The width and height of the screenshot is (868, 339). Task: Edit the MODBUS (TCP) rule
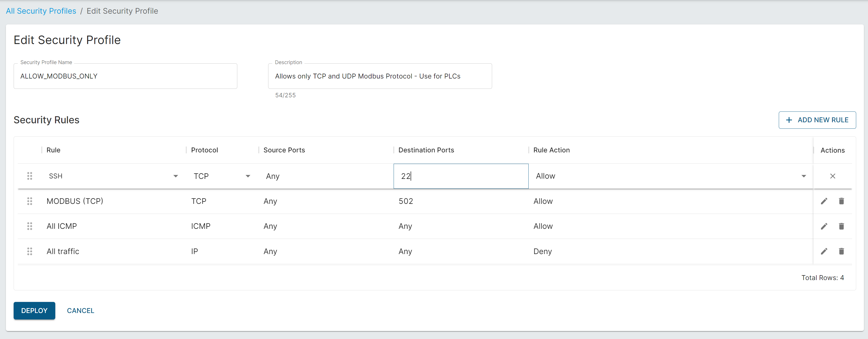[824, 201]
